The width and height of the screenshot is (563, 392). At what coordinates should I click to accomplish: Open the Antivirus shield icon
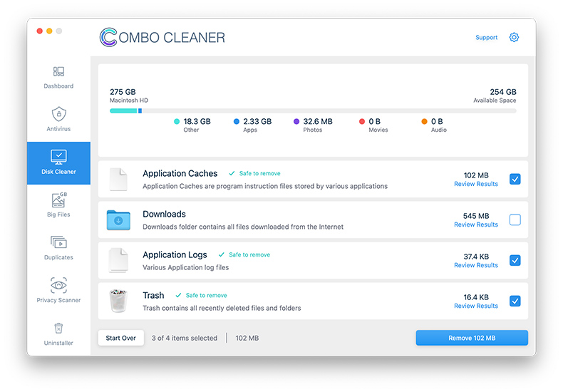click(59, 114)
